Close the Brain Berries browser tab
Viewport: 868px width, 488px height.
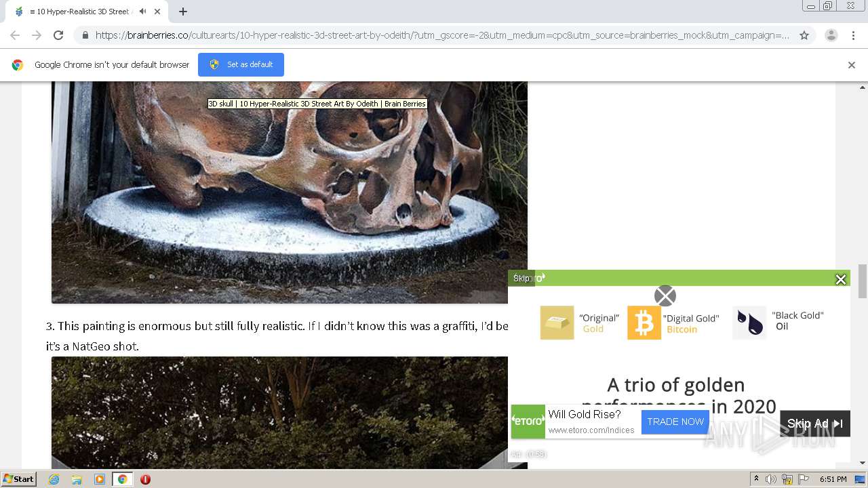pos(158,12)
